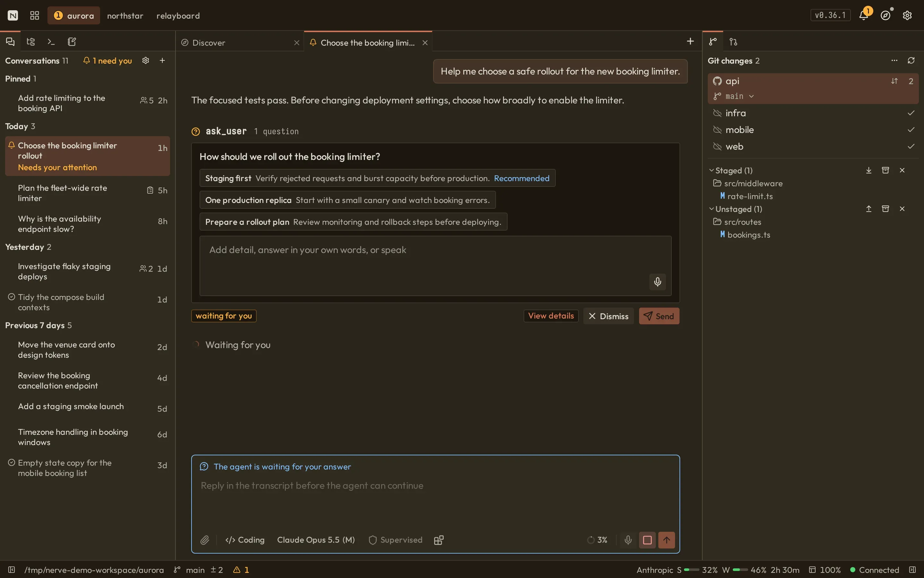
Task: Dismiss the ask_user question
Action: click(608, 316)
